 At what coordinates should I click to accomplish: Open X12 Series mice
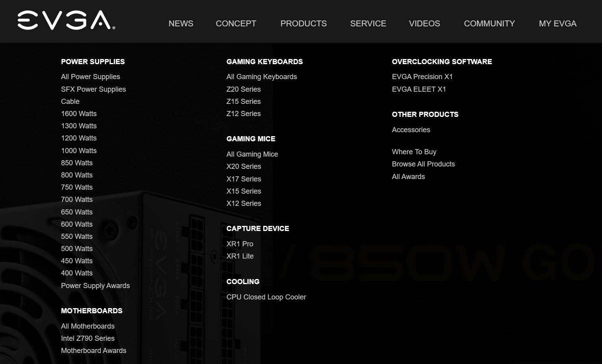(244, 203)
